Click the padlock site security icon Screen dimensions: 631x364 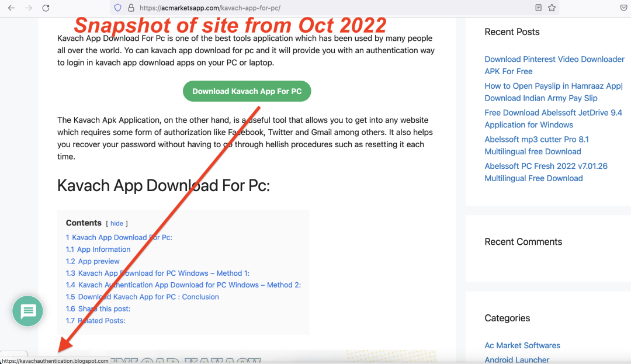coord(131,8)
